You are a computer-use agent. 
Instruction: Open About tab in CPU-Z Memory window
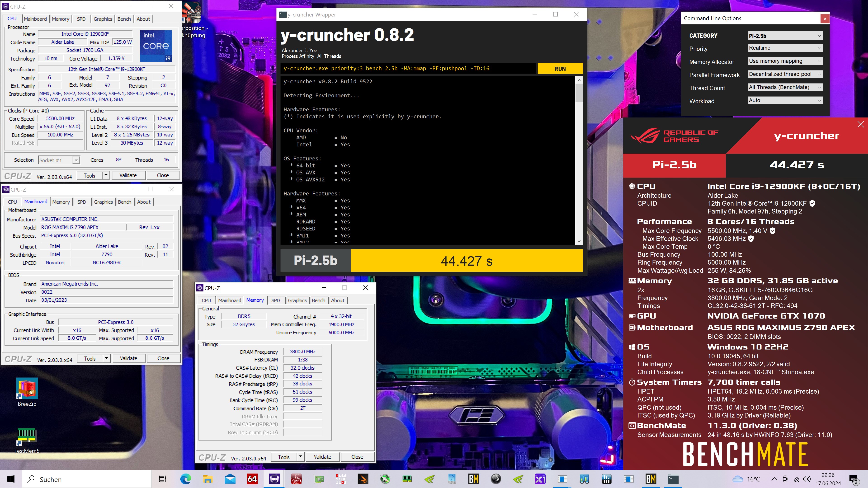coord(338,300)
